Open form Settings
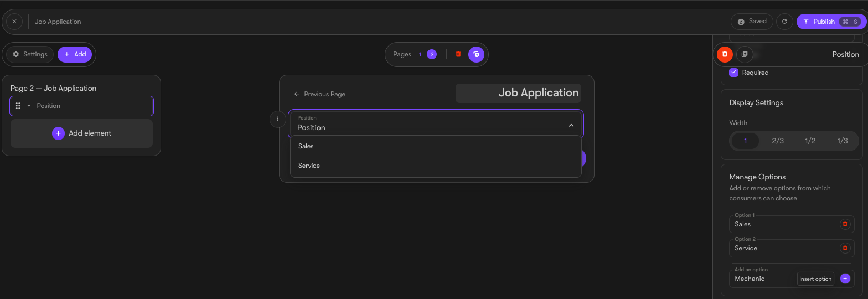Viewport: 868px width, 299px height. coord(30,54)
